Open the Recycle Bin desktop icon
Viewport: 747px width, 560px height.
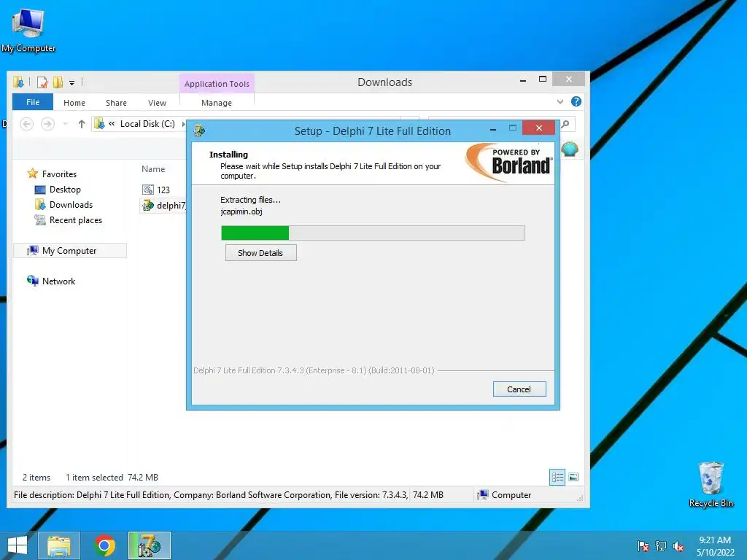(x=711, y=484)
